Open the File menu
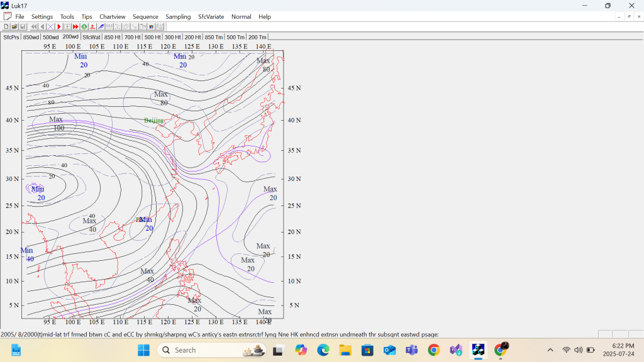Viewport: 644px width, 362px height. tap(19, 16)
